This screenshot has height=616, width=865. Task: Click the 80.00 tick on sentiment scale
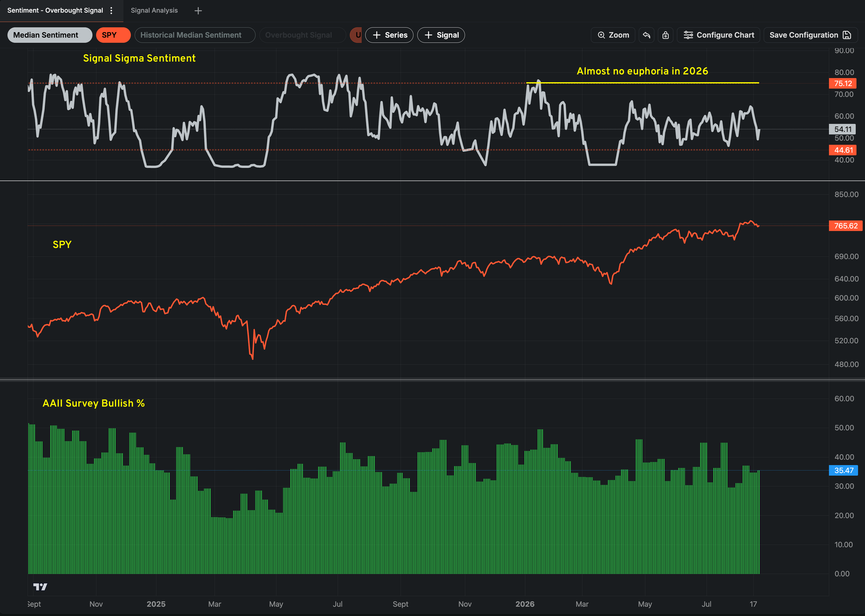(x=844, y=72)
